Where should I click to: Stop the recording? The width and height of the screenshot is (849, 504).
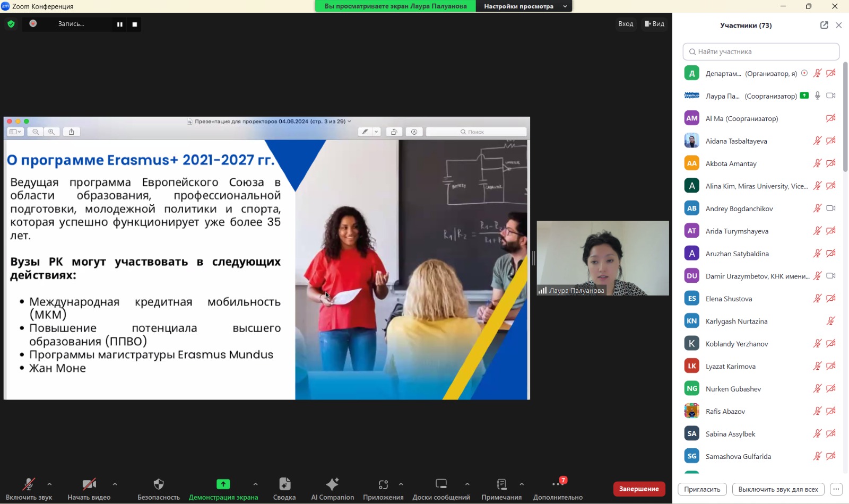click(x=135, y=24)
